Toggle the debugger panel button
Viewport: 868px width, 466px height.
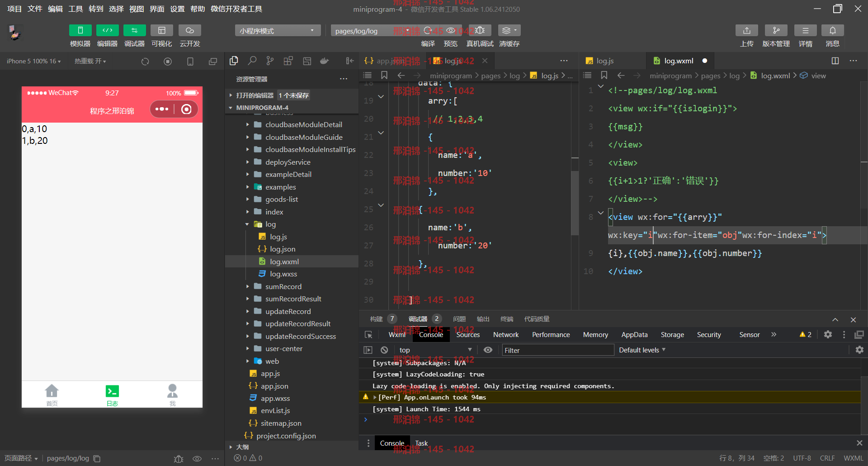pyautogui.click(x=134, y=30)
